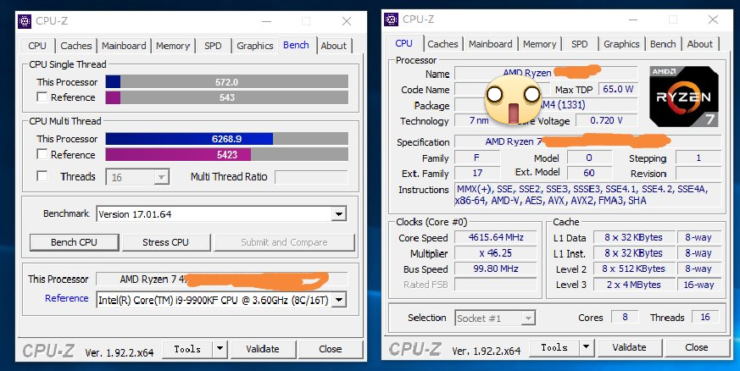Click CPU-Z app icon in left window title bar

[x=25, y=21]
